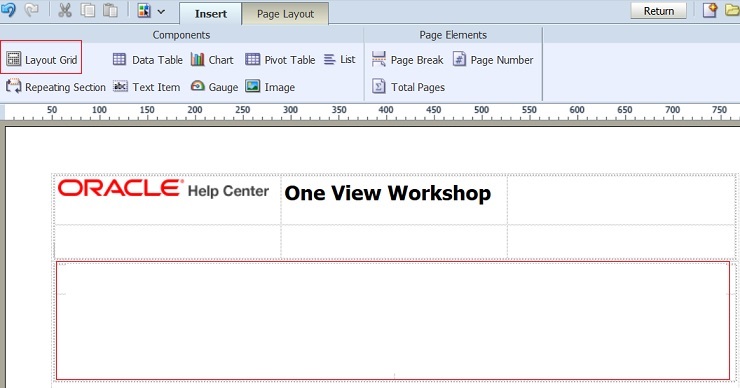
Task: Click the Page Elements group label
Action: (x=453, y=35)
